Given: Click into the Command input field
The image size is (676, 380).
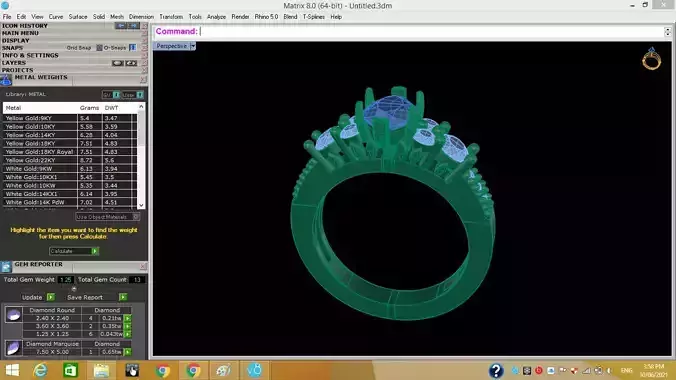Looking at the screenshot, I should [431, 31].
